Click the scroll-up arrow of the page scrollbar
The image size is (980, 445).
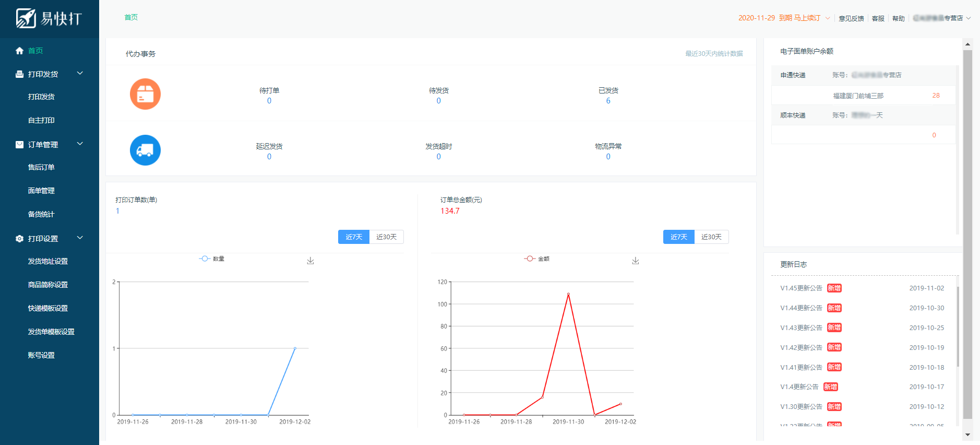tap(967, 44)
